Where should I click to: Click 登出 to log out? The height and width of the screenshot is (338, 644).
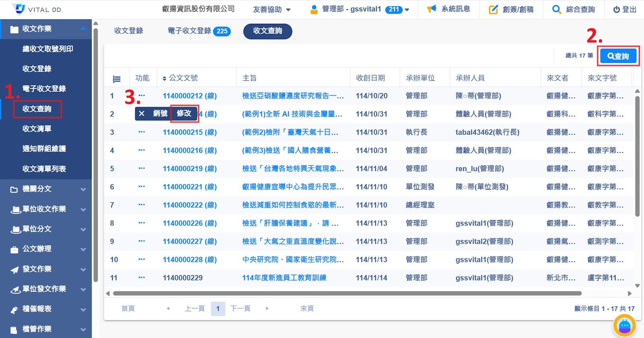coord(624,9)
